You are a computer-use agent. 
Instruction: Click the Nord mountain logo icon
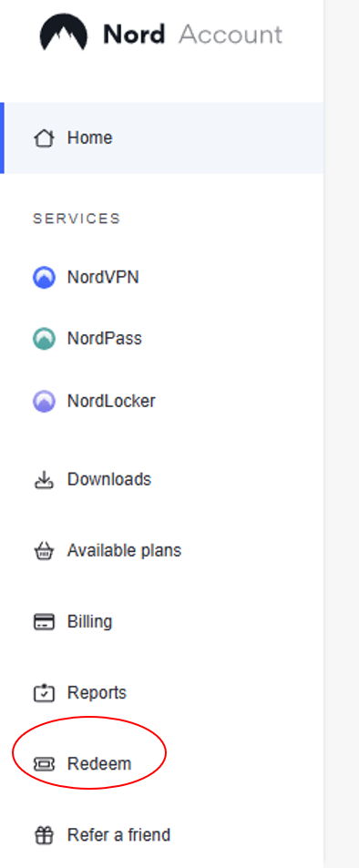[x=63, y=33]
